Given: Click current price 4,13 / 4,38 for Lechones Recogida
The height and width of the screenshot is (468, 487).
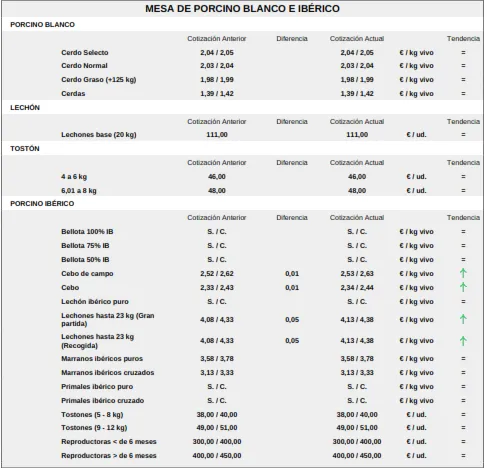Looking at the screenshot, I should (x=357, y=341).
